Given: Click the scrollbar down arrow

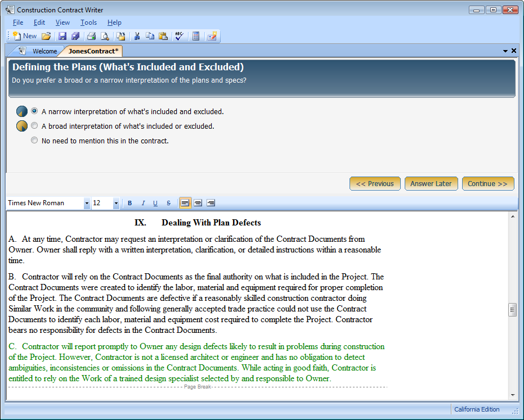Looking at the screenshot, I should (x=513, y=395).
